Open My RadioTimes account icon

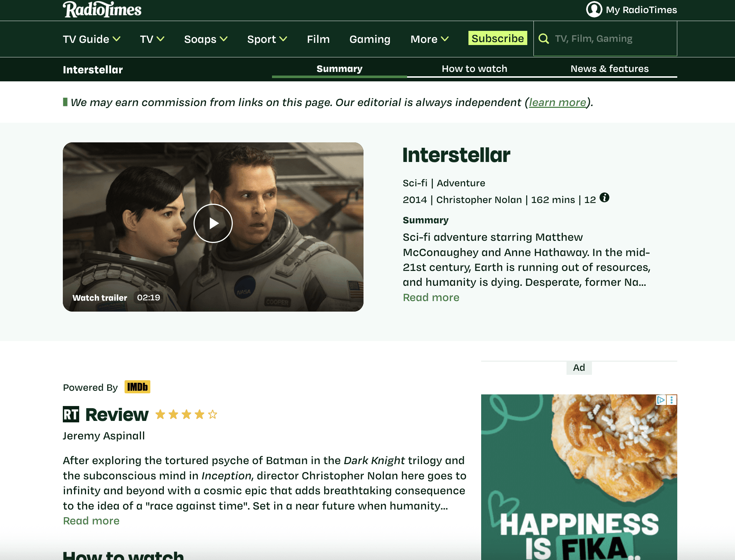click(594, 9)
